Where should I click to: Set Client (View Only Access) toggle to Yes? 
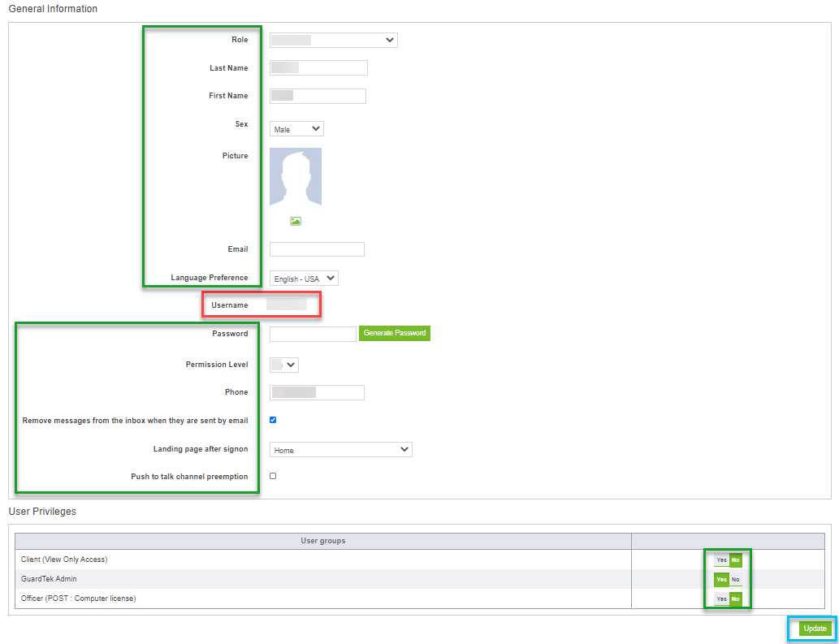(721, 560)
